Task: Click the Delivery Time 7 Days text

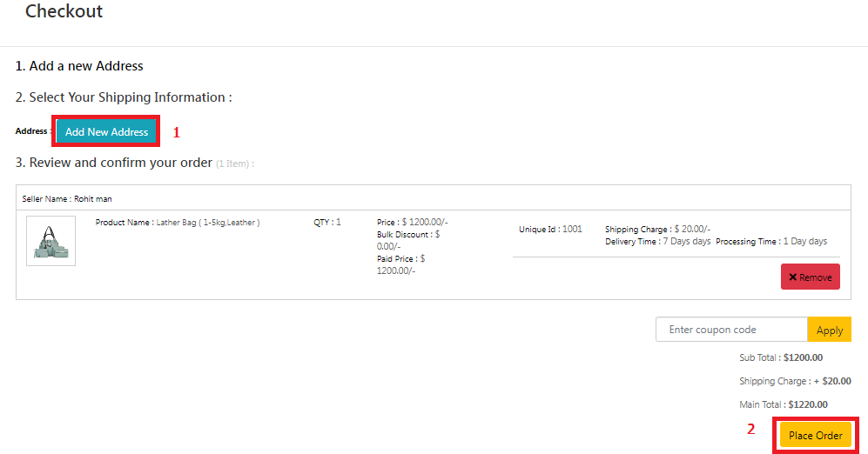Action: pyautogui.click(x=657, y=242)
